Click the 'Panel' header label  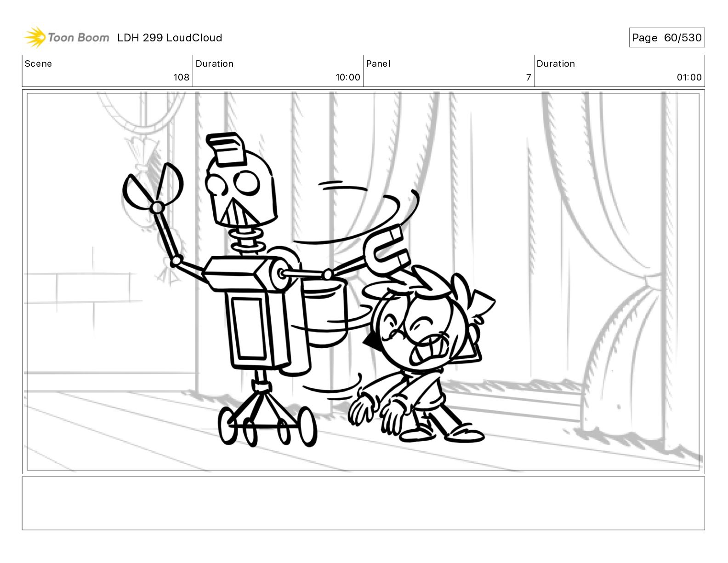378,64
